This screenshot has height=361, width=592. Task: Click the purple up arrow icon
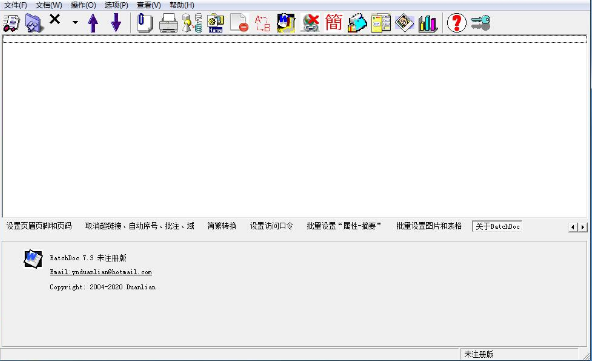coord(93,23)
